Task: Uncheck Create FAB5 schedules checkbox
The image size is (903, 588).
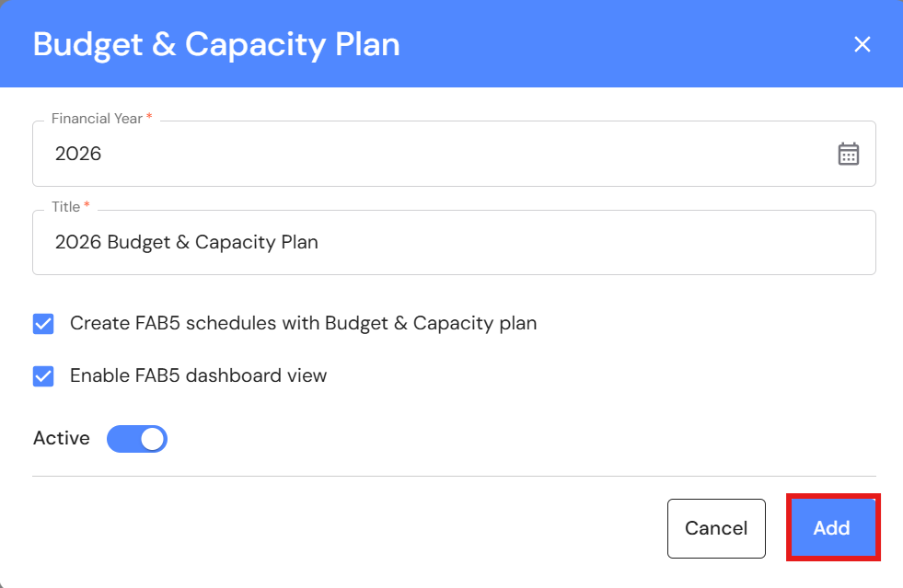Action: click(43, 324)
